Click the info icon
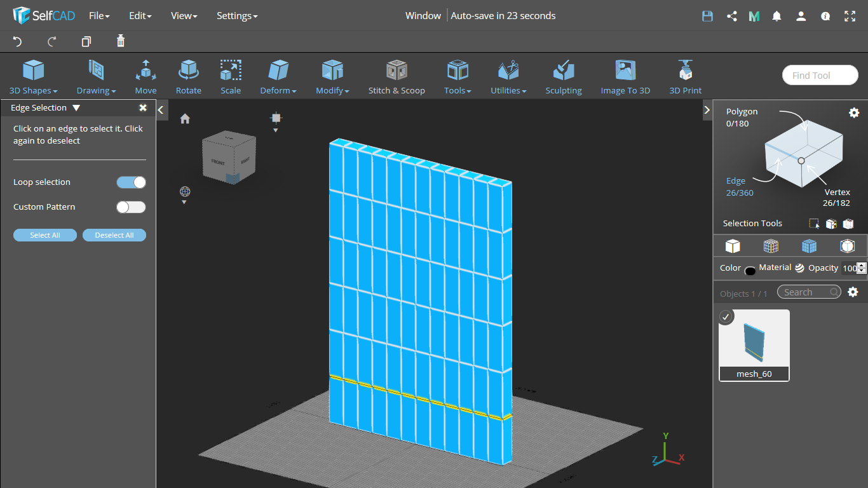 pos(825,17)
